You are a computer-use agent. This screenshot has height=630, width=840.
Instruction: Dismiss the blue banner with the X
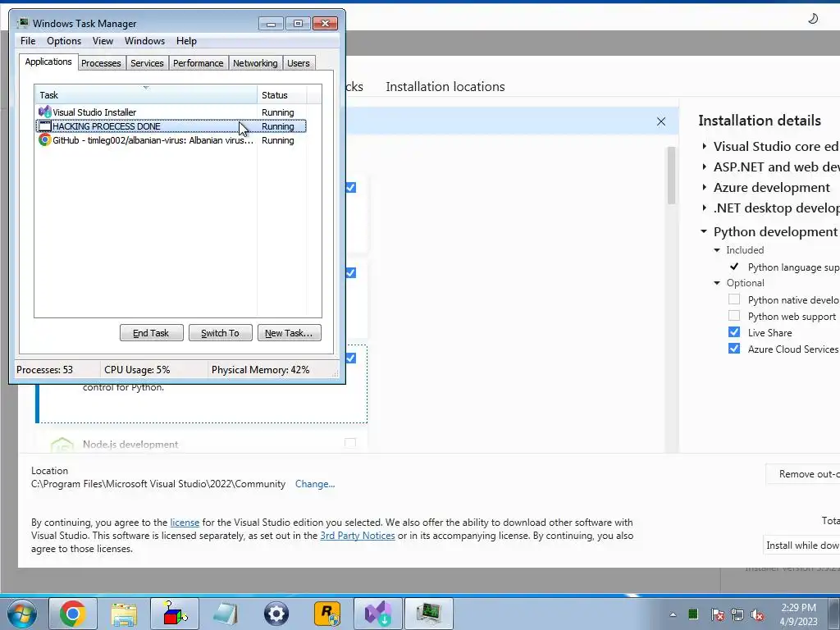click(661, 121)
